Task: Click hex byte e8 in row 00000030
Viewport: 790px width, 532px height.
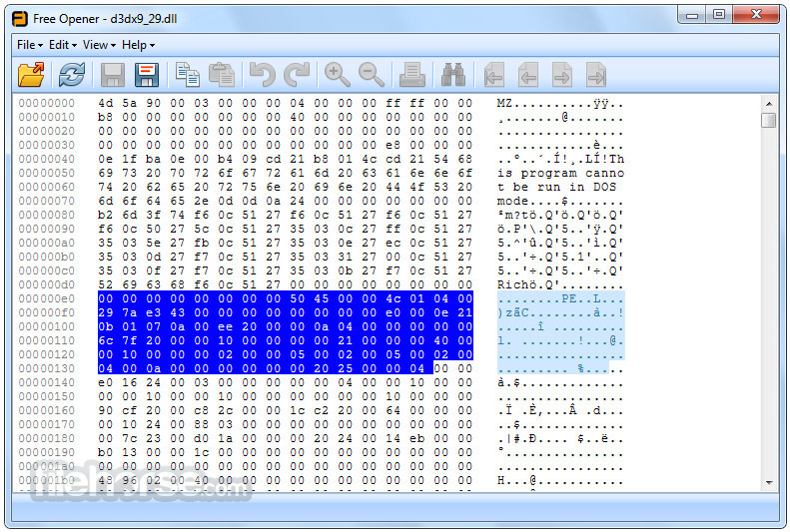Action: (393, 145)
